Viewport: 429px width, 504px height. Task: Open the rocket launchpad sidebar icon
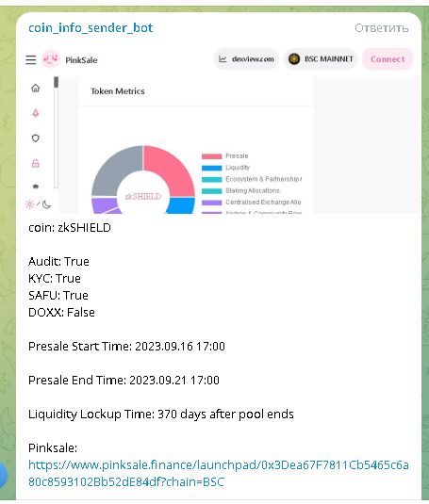(x=36, y=113)
